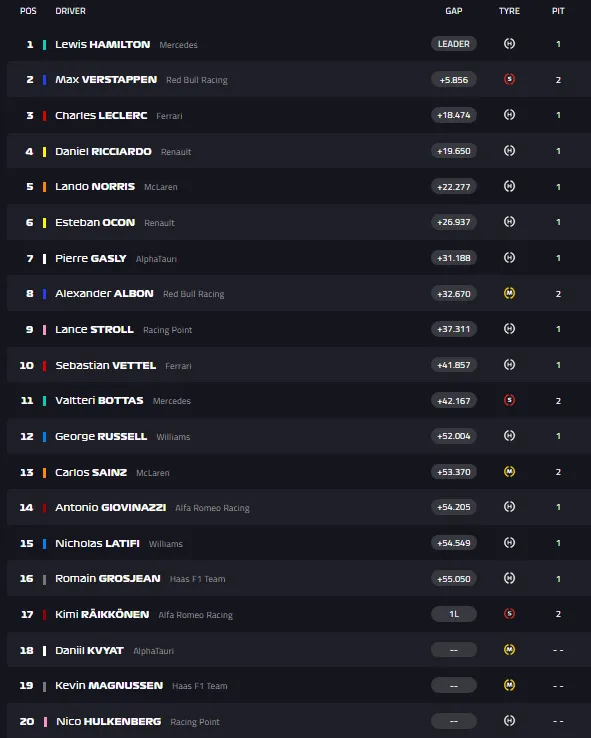Click Albon's yellow medium tyre icon

tap(509, 293)
